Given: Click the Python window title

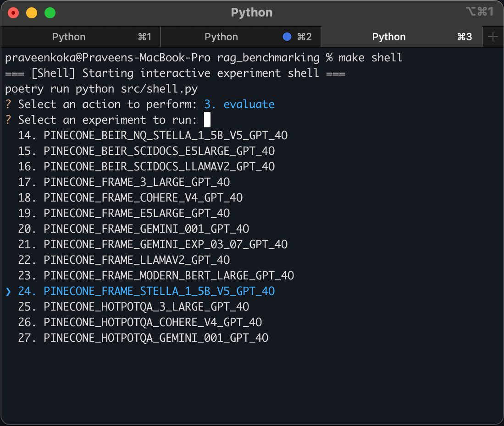Looking at the screenshot, I should (252, 12).
